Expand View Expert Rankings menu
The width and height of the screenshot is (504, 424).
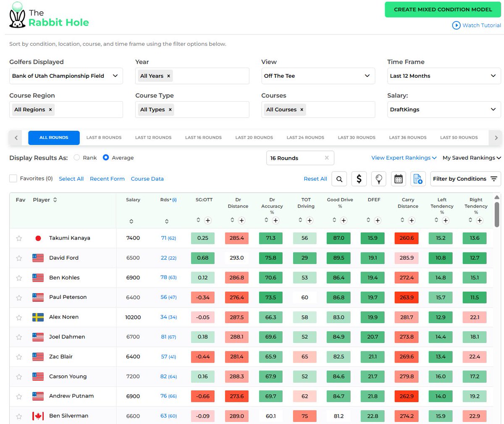[404, 158]
